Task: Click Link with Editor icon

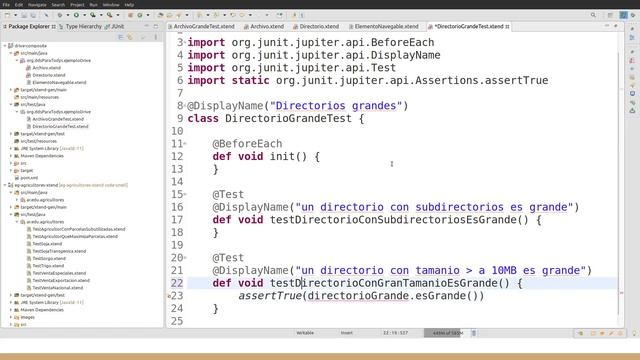Action: [x=130, y=37]
